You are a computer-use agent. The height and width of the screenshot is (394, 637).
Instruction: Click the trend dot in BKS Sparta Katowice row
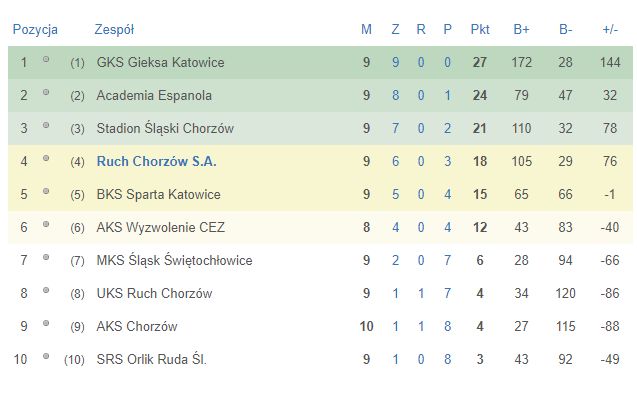[46, 191]
